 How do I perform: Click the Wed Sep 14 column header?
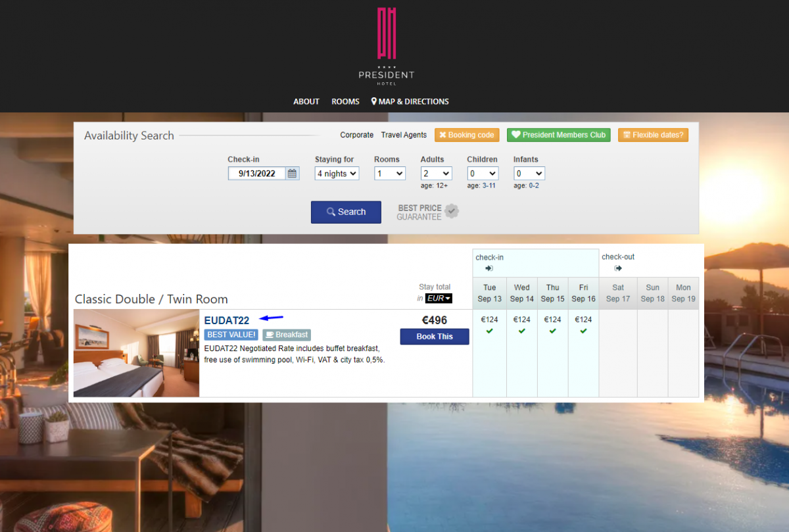pos(522,293)
